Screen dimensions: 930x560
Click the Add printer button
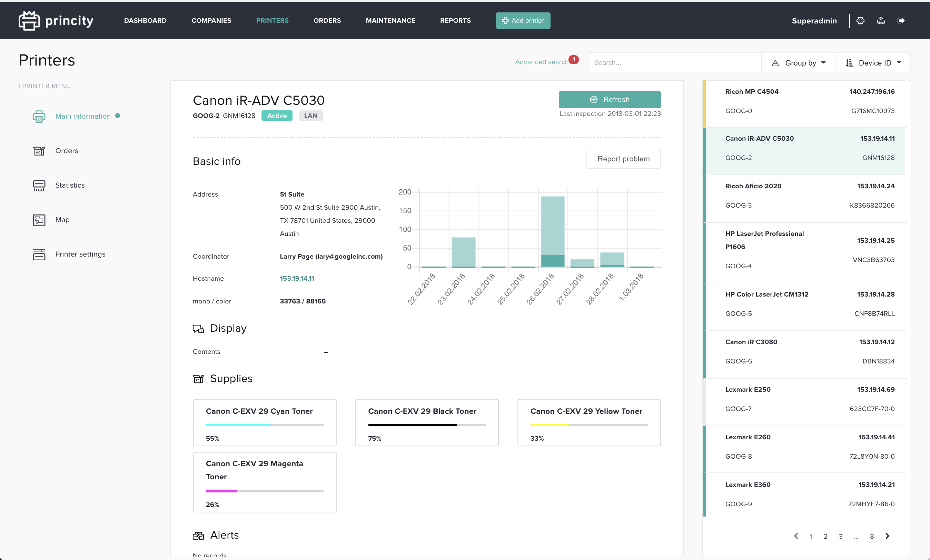click(523, 21)
